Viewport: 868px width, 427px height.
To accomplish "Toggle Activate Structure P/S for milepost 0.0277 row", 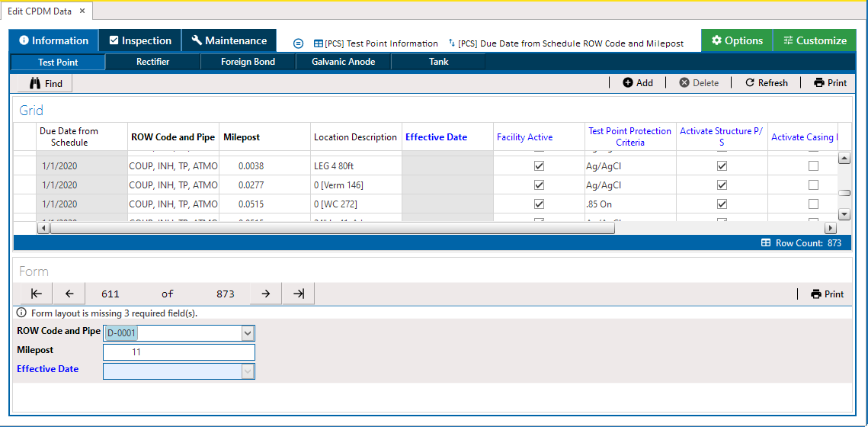I will coord(722,185).
